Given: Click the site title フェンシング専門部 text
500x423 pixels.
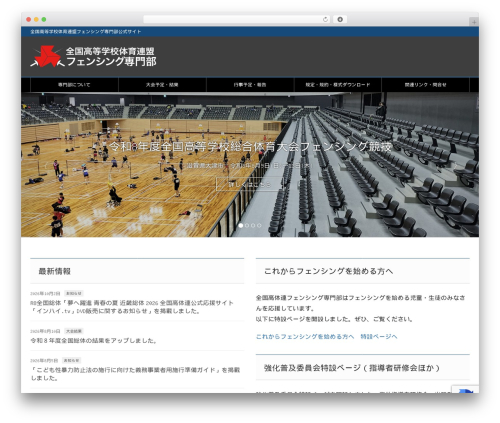Looking at the screenshot, I should [111, 62].
